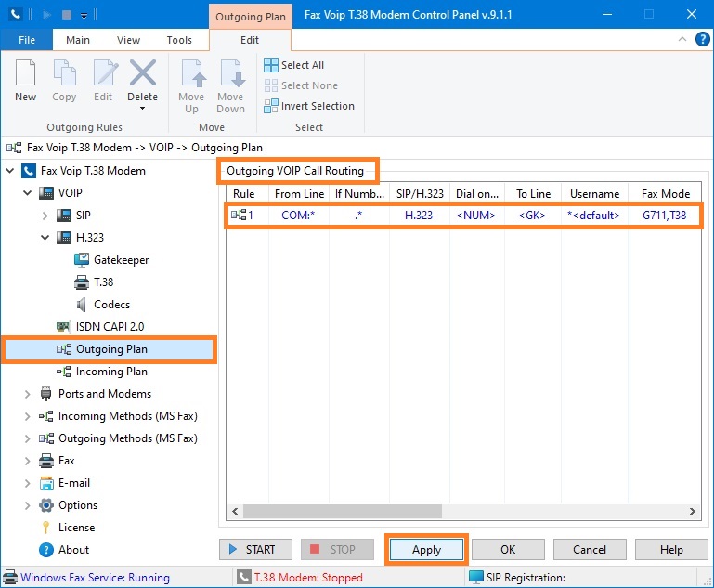This screenshot has height=588, width=714.
Task: Click Select None in the ribbon
Action: pyautogui.click(x=301, y=85)
